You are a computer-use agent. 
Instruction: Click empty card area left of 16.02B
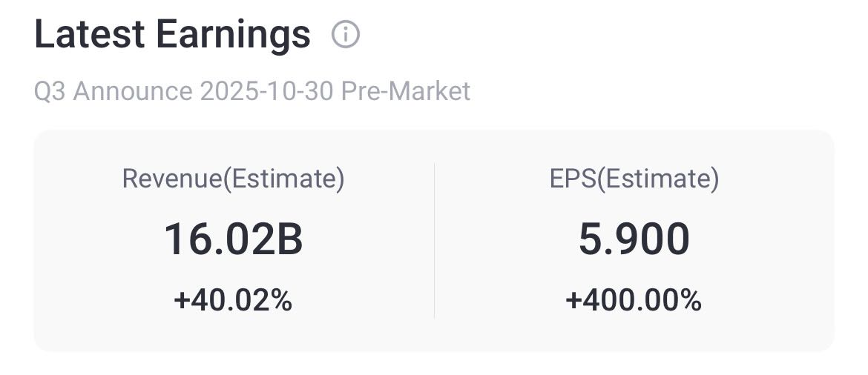(89, 240)
